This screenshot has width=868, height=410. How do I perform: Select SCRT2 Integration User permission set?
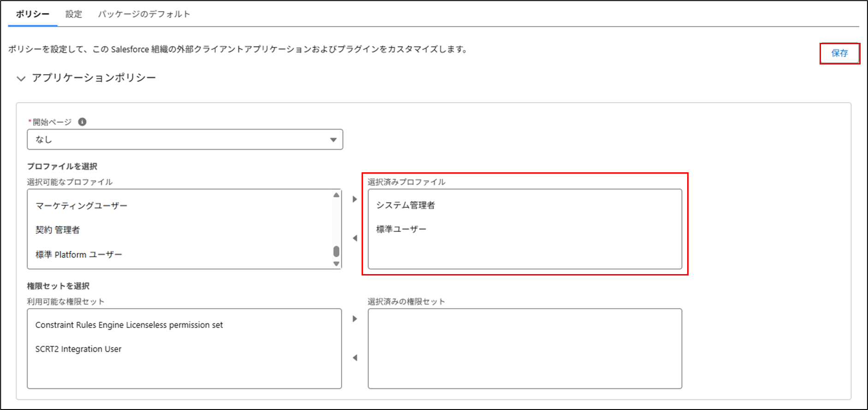point(78,349)
